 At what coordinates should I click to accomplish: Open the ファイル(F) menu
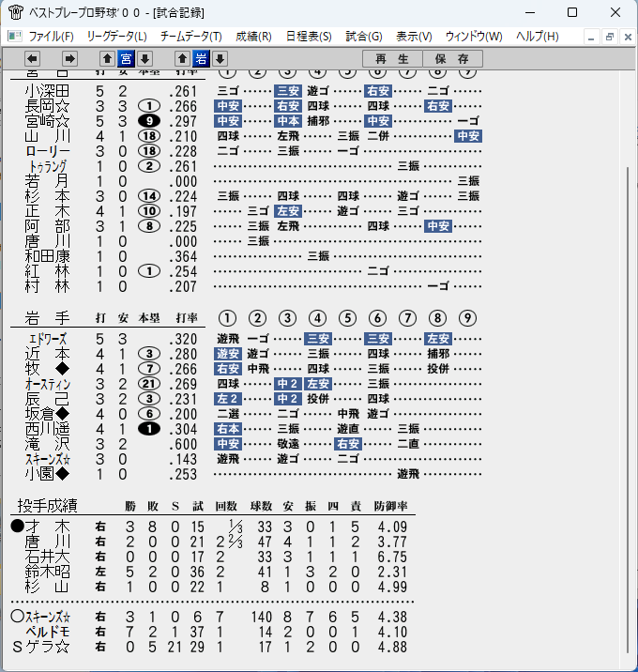(x=51, y=37)
